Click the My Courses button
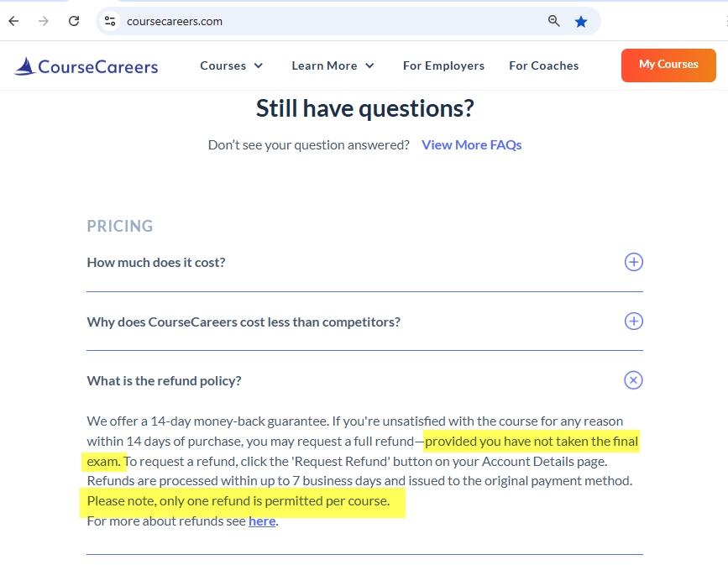The image size is (728, 565). [668, 65]
